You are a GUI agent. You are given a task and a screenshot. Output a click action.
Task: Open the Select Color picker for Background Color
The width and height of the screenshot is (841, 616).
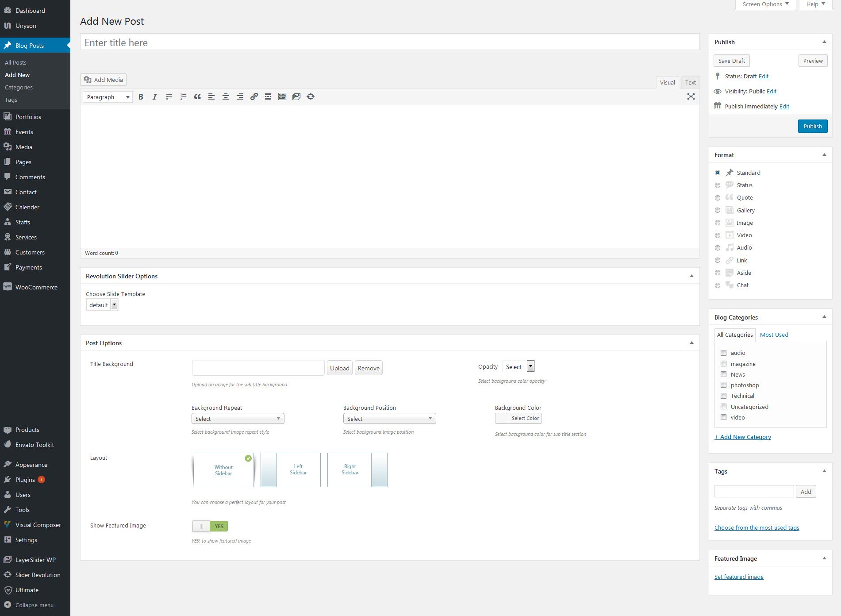pos(525,418)
